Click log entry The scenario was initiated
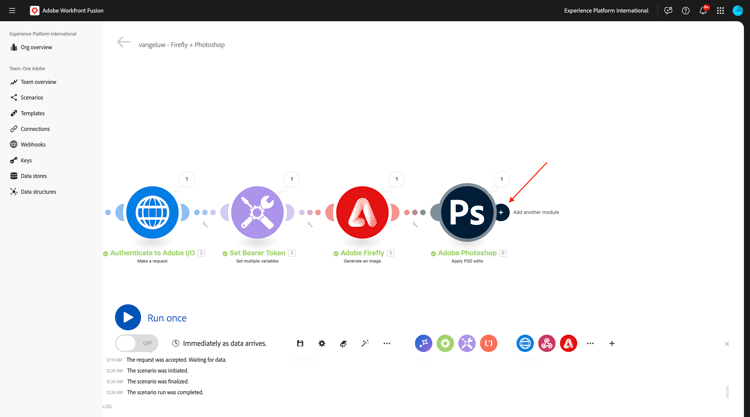This screenshot has width=750, height=417. pyautogui.click(x=157, y=371)
